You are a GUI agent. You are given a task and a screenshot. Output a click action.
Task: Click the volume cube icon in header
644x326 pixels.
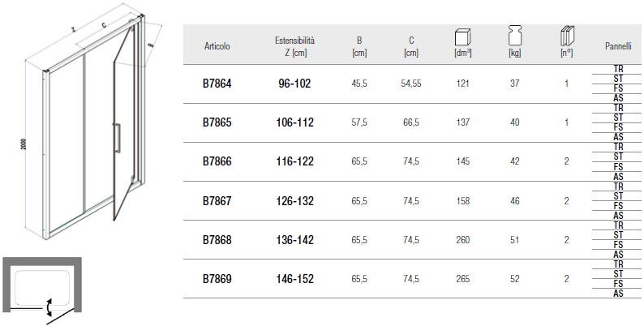point(463,38)
